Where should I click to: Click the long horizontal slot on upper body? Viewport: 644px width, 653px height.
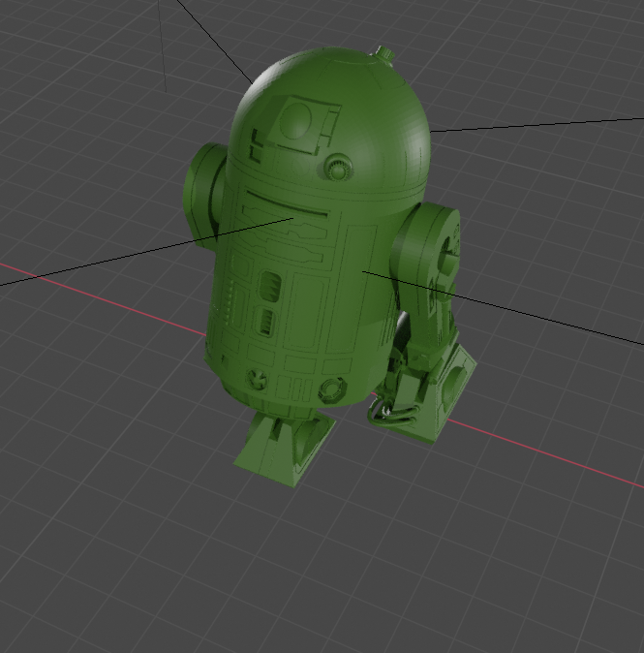coord(288,202)
